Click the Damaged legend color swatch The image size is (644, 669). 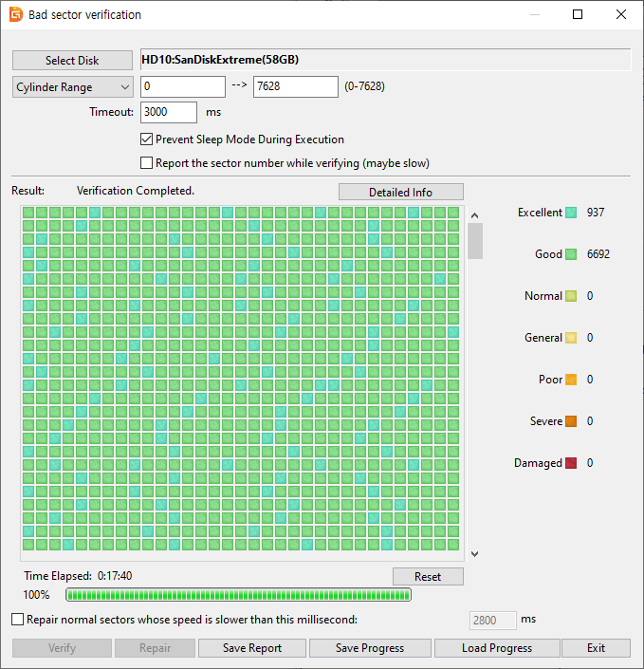click(571, 463)
